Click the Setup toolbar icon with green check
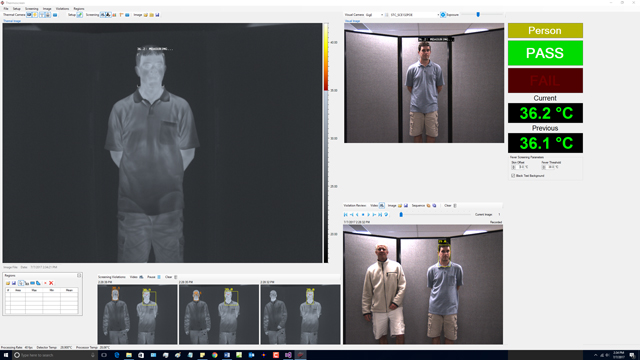The height and width of the screenshot is (360, 640). pyautogui.click(x=80, y=15)
